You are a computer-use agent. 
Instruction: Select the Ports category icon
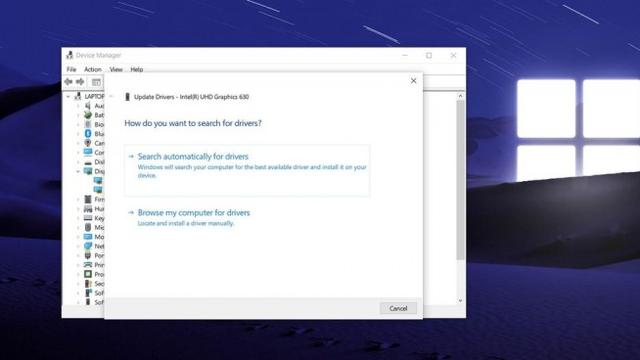click(88, 256)
